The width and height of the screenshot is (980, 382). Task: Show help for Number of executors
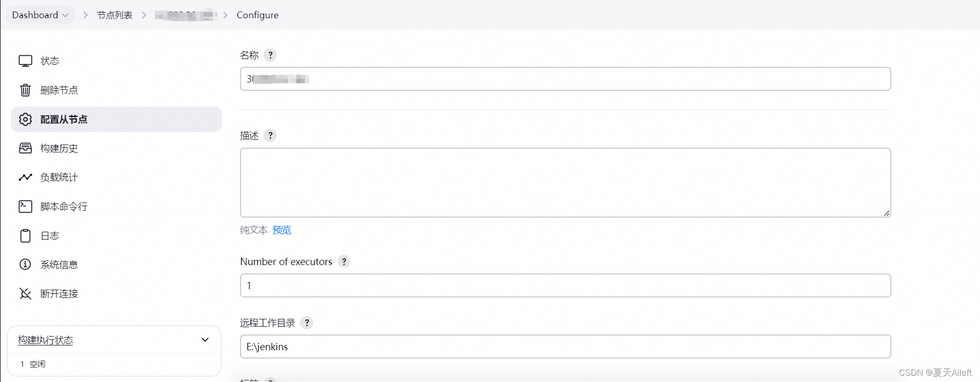point(344,261)
